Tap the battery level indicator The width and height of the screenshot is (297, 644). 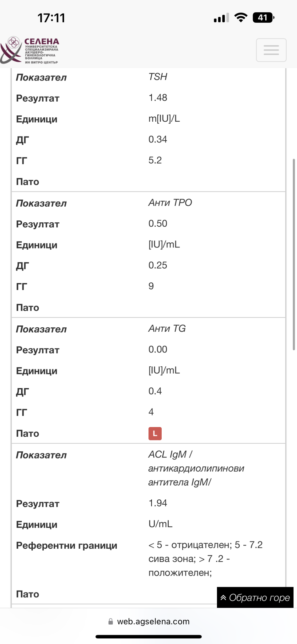pyautogui.click(x=263, y=18)
